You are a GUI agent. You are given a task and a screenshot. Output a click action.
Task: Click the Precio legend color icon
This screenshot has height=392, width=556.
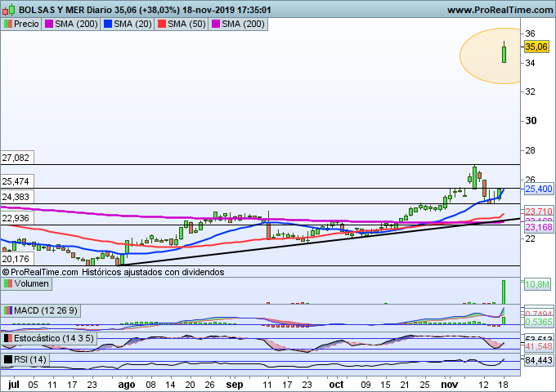8,24
